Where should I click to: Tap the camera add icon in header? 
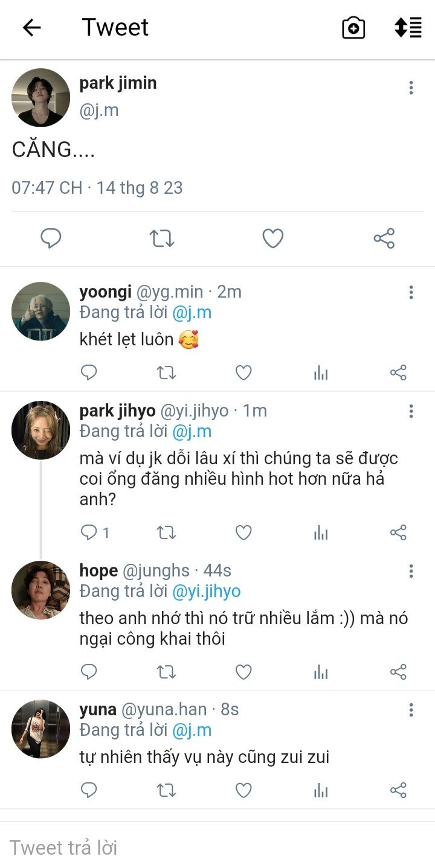(353, 28)
